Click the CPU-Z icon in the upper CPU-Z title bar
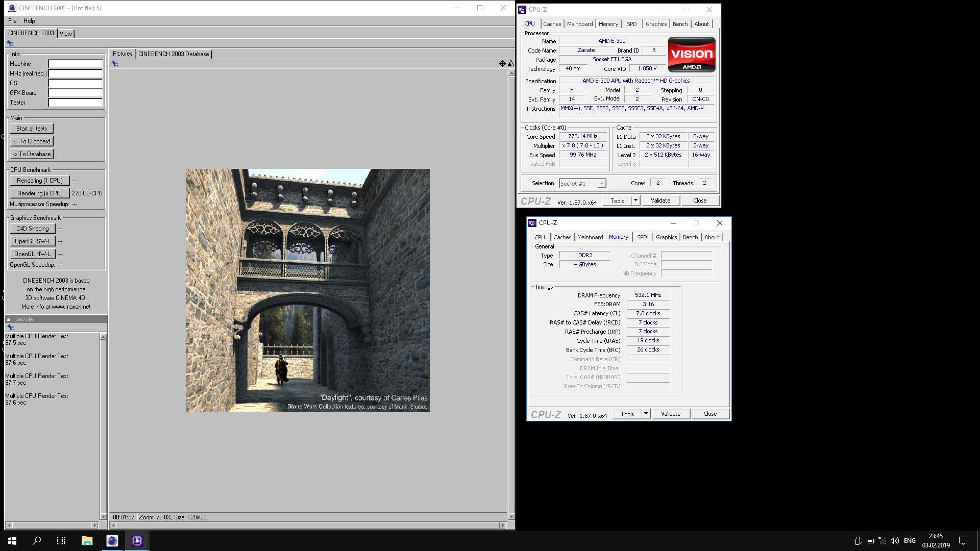 pyautogui.click(x=522, y=9)
